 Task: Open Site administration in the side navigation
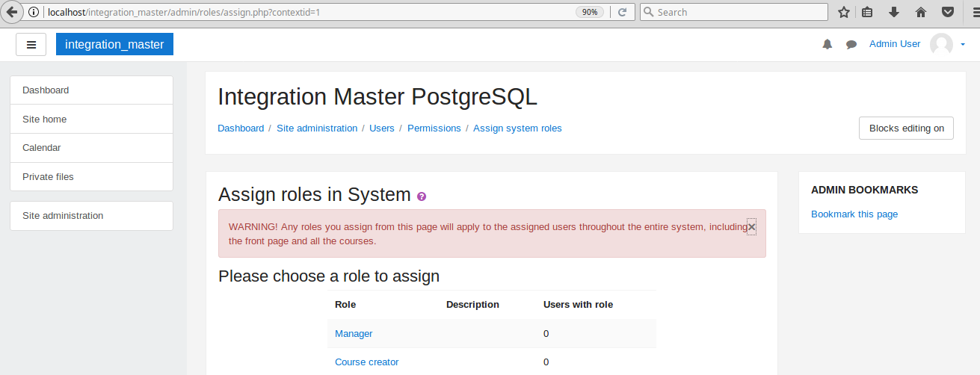click(91, 216)
